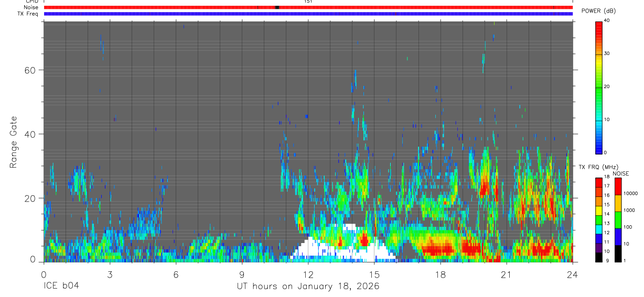Pick the 9–10 MHz black TX FRQ swatch

click(x=599, y=257)
